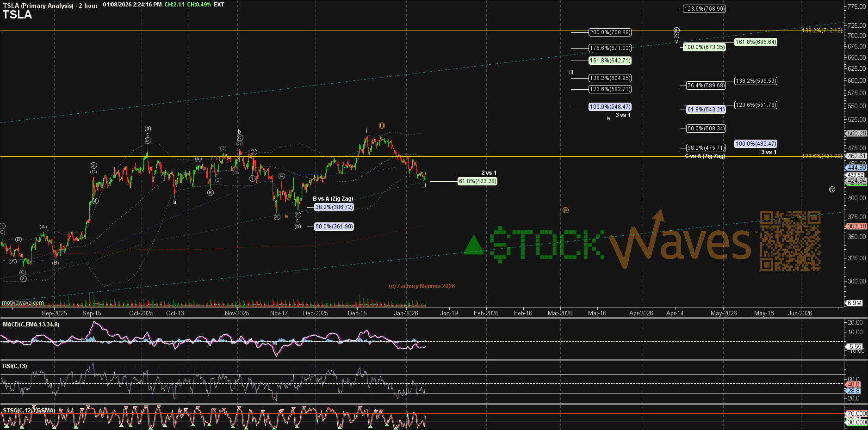
Task: Click the 363.18 red moving average price tag
Action: 856,227
